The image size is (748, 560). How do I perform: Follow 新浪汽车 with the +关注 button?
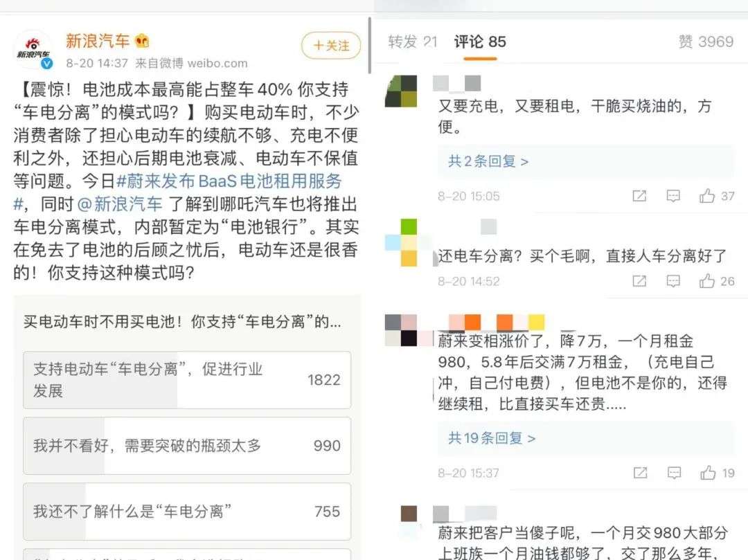(331, 46)
